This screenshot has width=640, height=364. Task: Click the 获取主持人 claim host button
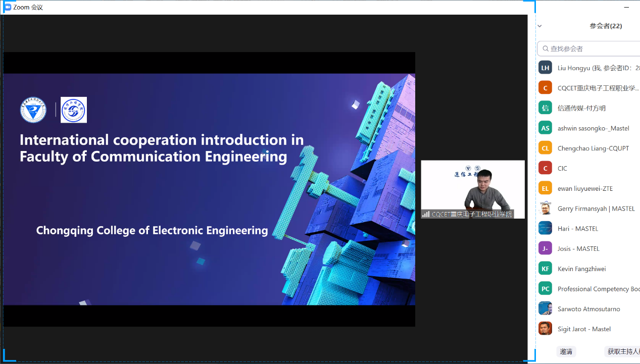[x=622, y=351]
